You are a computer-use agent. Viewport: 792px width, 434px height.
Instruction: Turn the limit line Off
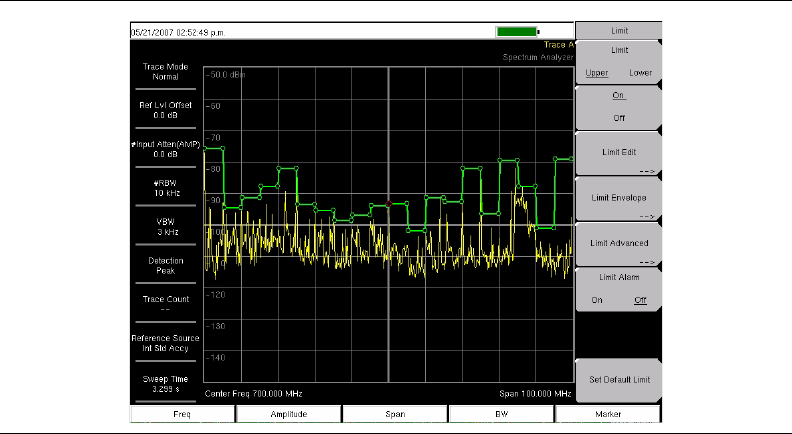point(619,118)
